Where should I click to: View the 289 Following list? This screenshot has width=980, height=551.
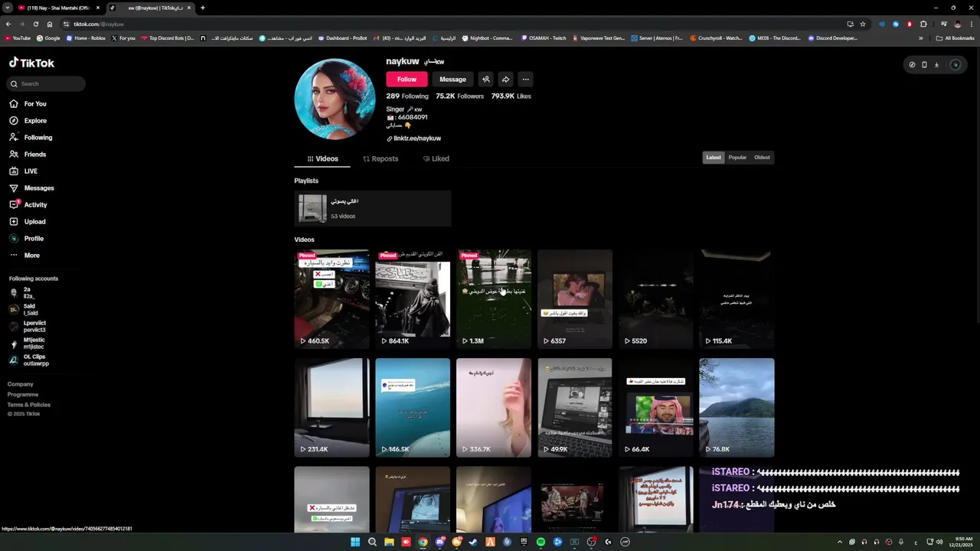(407, 96)
